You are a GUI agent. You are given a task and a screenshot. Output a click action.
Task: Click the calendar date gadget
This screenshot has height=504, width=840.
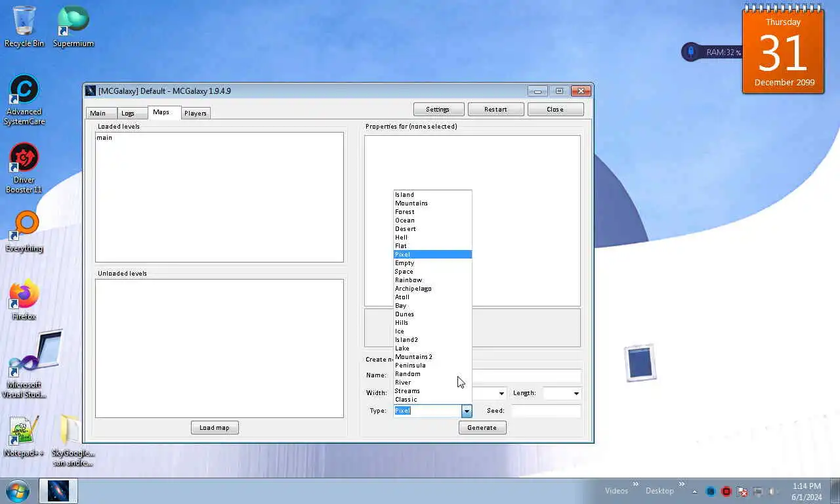pyautogui.click(x=783, y=50)
